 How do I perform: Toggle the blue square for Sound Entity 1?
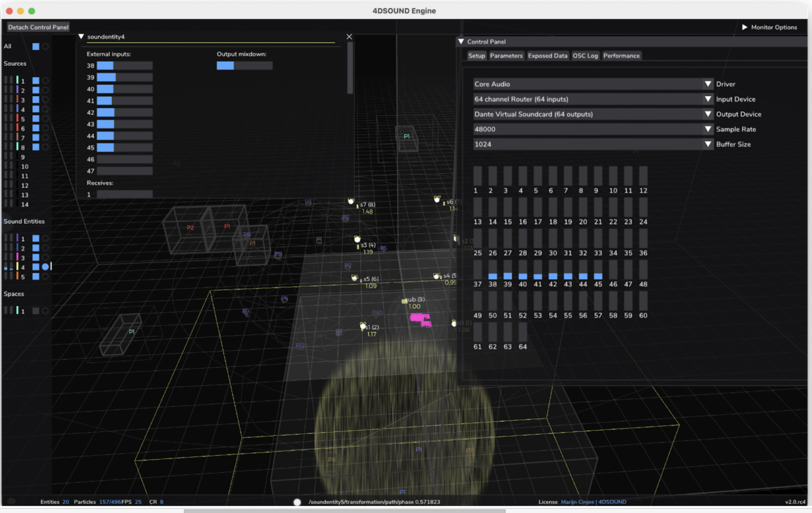tap(36, 238)
